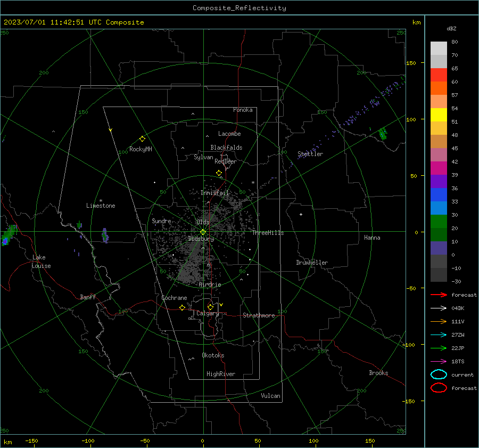Click the Blackfalds city label

[x=226, y=148]
